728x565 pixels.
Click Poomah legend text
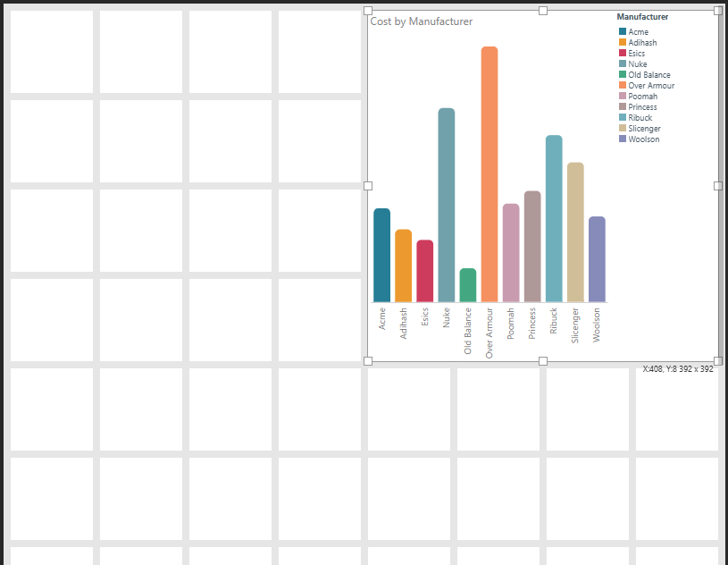[x=643, y=97]
